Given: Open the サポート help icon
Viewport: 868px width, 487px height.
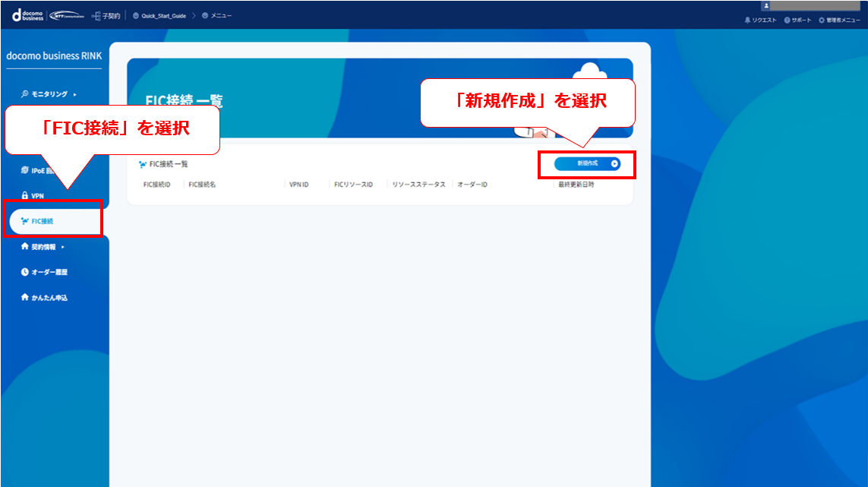Looking at the screenshot, I should [787, 20].
